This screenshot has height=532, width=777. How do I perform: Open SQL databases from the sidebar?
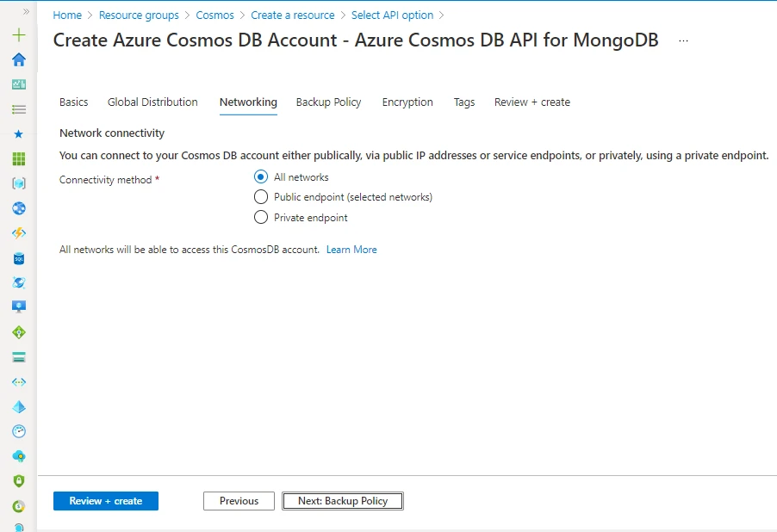(x=17, y=257)
